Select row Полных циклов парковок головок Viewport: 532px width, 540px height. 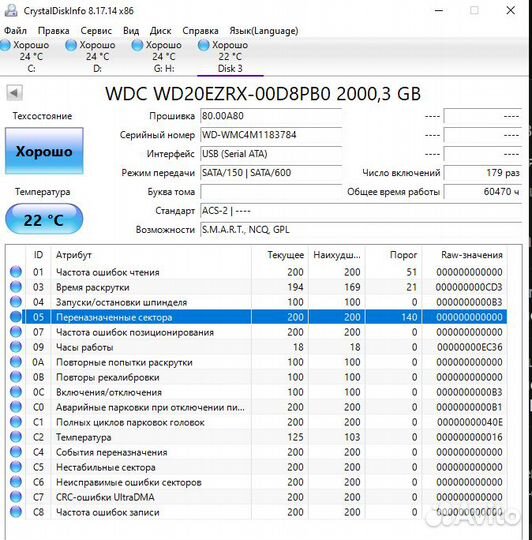coord(257,422)
